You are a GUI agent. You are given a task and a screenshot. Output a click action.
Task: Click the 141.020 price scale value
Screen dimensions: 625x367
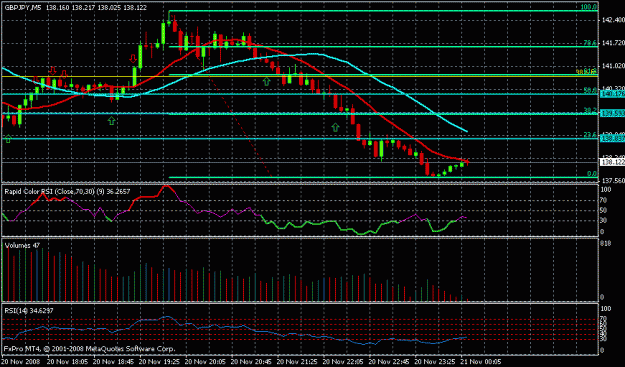point(614,65)
